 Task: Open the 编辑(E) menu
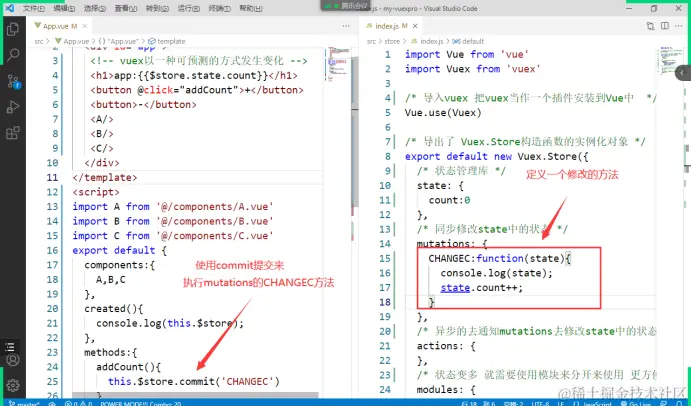(x=64, y=8)
